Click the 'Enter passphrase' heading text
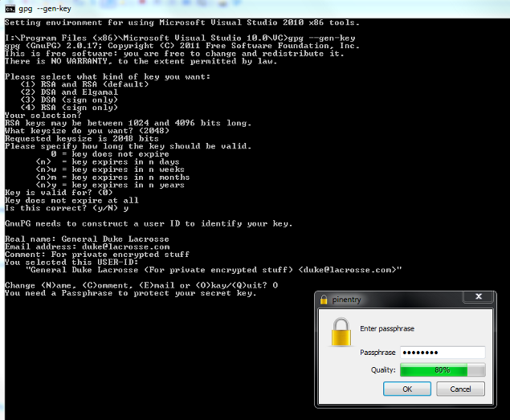 tap(387, 328)
